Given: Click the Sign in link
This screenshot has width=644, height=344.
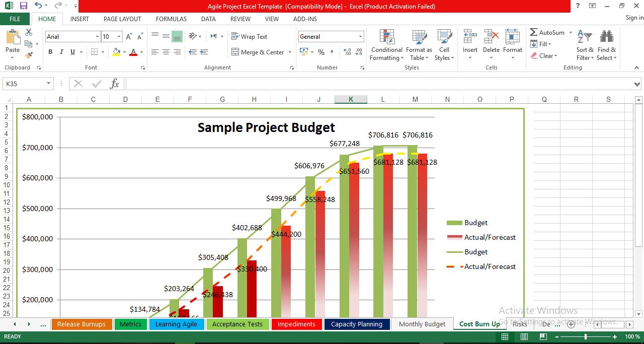Looking at the screenshot, I should pyautogui.click(x=633, y=17).
